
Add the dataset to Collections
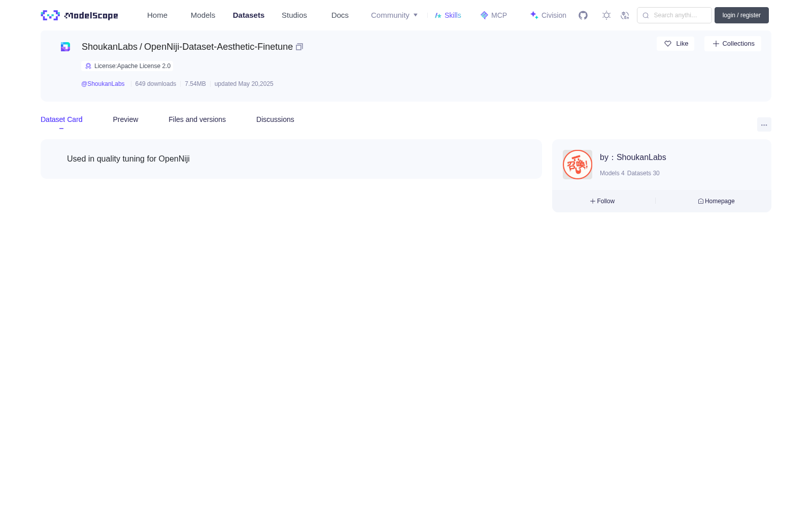733,44
